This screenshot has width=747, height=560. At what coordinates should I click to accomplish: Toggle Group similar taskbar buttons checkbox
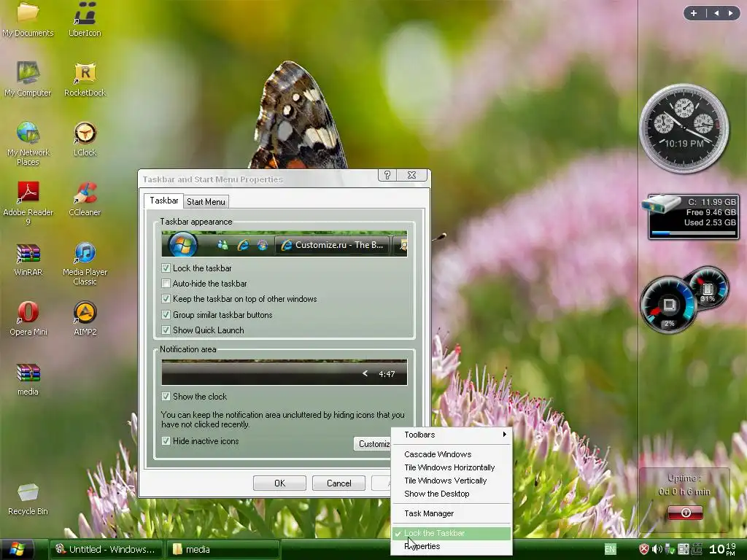point(166,315)
